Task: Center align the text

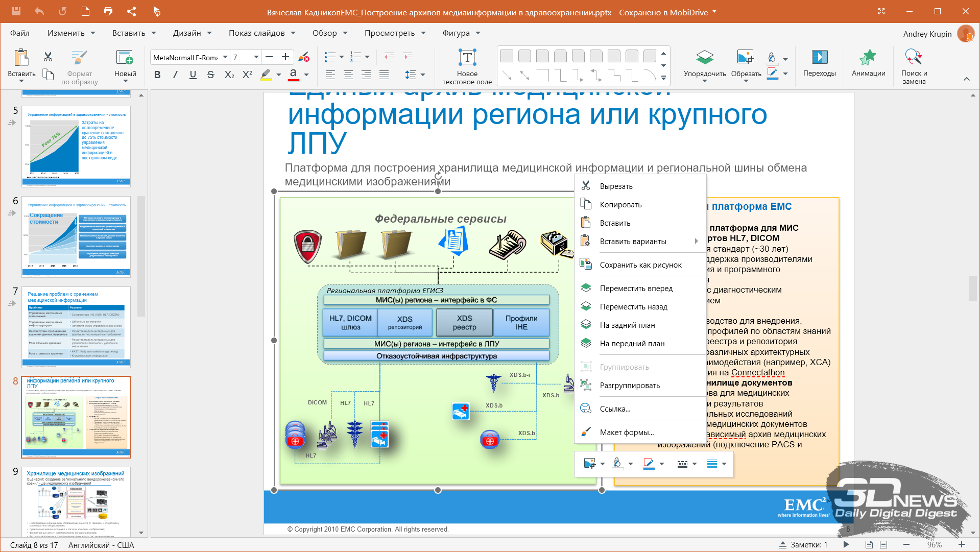Action: click(x=348, y=75)
